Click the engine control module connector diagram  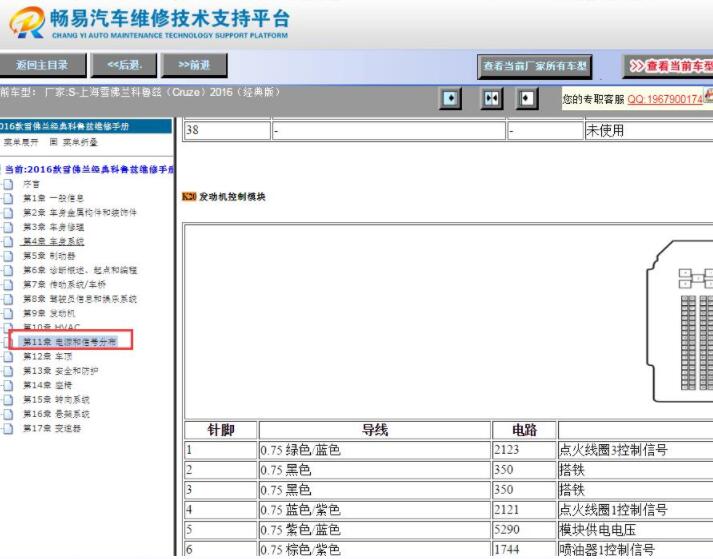pyautogui.click(x=680, y=321)
